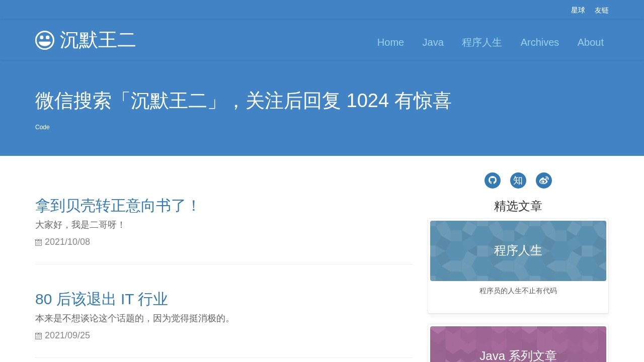
Task: Click the caption 程序员的人生不止有代码
Action: (518, 291)
